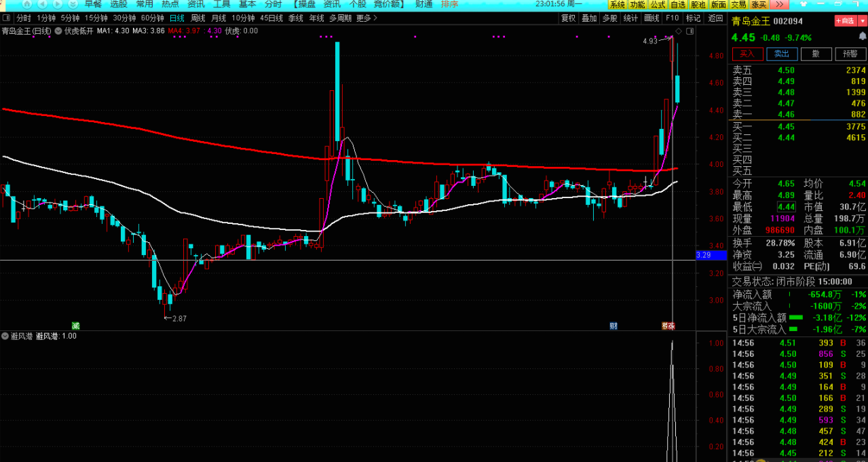Add stock with +自选 button
Image resolution: width=868 pixels, height=462 pixels.
tap(846, 21)
